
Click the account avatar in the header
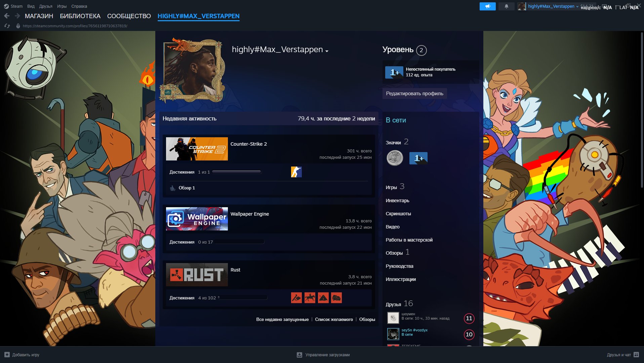coord(522,6)
